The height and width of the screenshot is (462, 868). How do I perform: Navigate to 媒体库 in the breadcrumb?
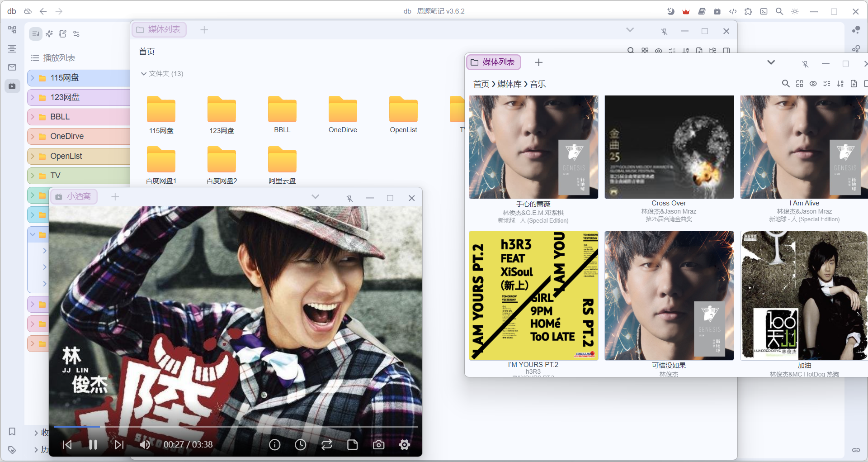pos(509,84)
